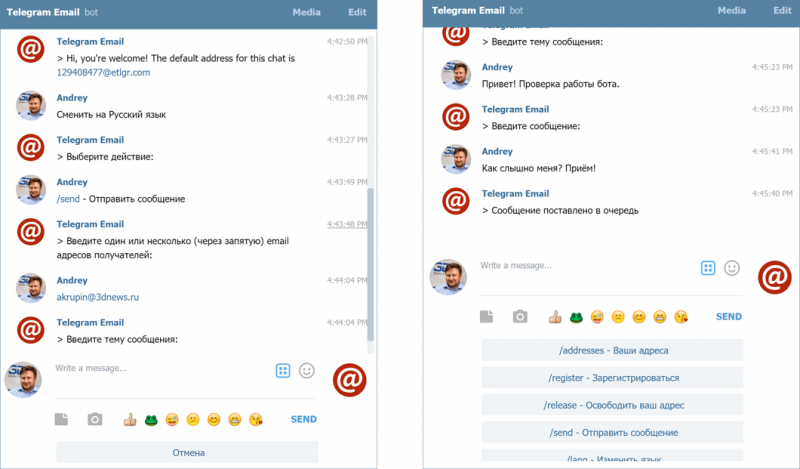This screenshot has width=800, height=469.
Task: Click bot @ avatar next to 'Введите сообщение:'
Action: click(456, 117)
